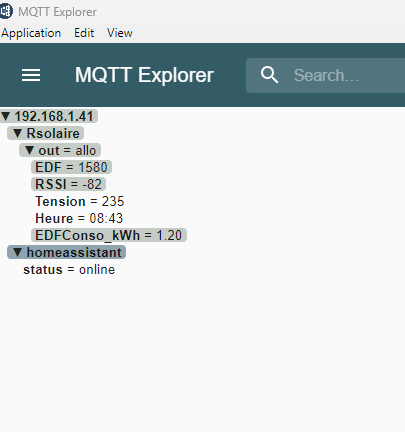The width and height of the screenshot is (405, 432).
Task: Open the hamburger menu icon
Action: coord(31,75)
